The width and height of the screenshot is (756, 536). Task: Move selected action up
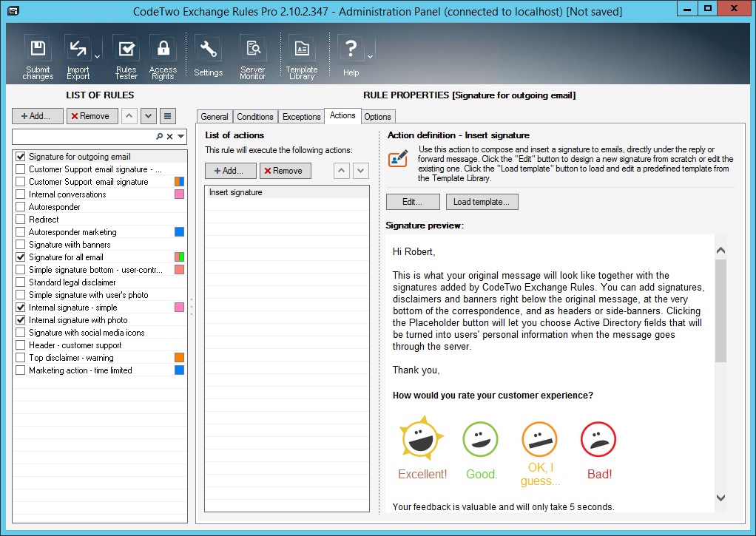point(341,171)
